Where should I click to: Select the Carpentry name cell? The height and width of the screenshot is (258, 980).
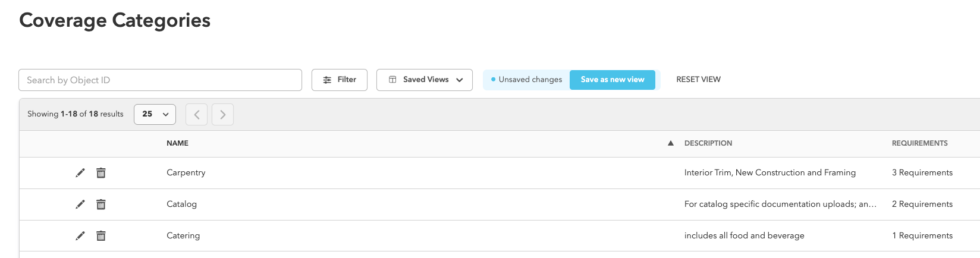coord(186,172)
